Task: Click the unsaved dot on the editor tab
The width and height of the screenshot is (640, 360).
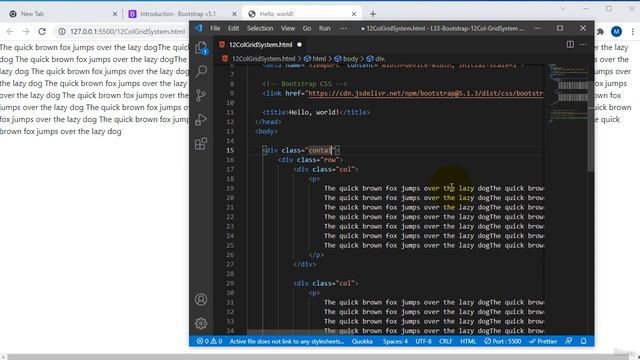Action: click(x=299, y=44)
